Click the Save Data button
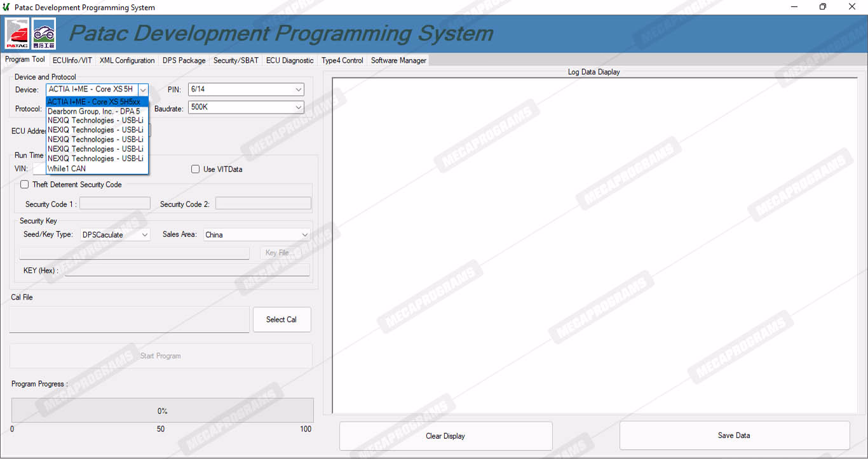 pyautogui.click(x=734, y=436)
